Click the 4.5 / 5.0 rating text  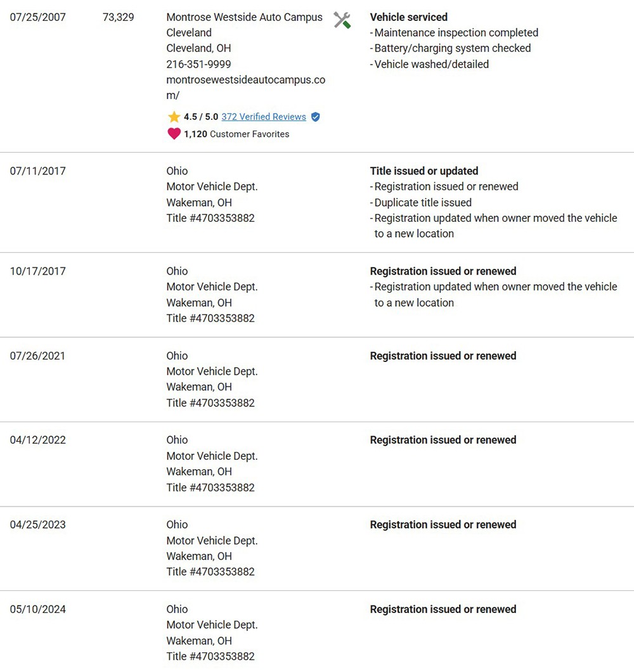click(x=201, y=117)
